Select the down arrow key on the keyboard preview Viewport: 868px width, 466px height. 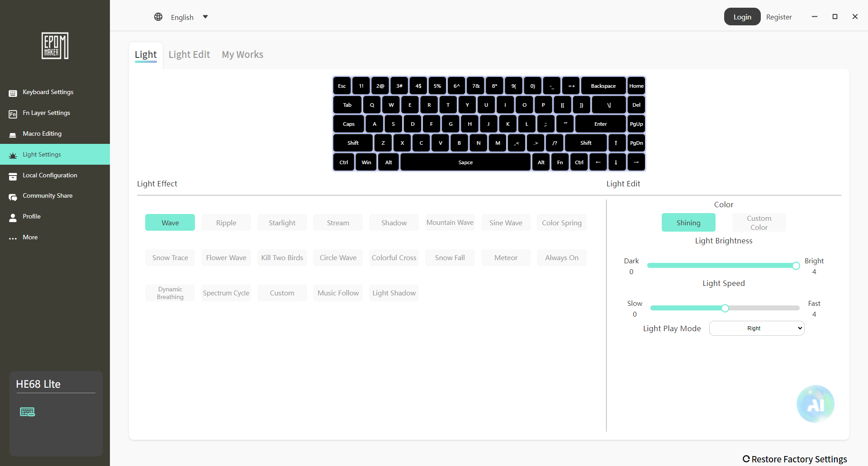(616, 162)
